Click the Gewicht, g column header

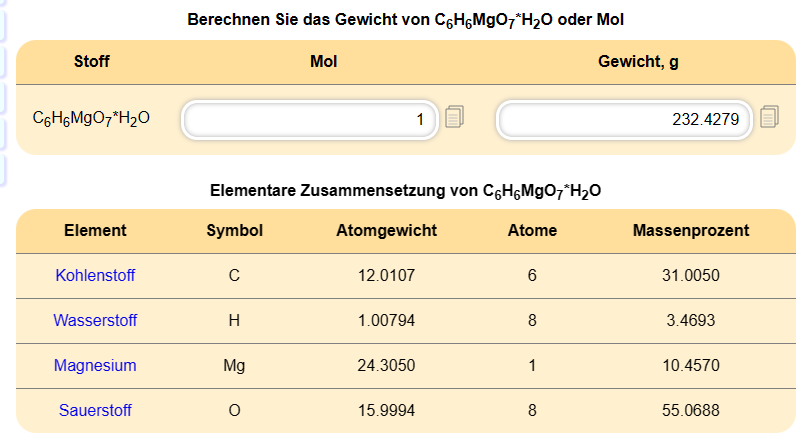638,62
